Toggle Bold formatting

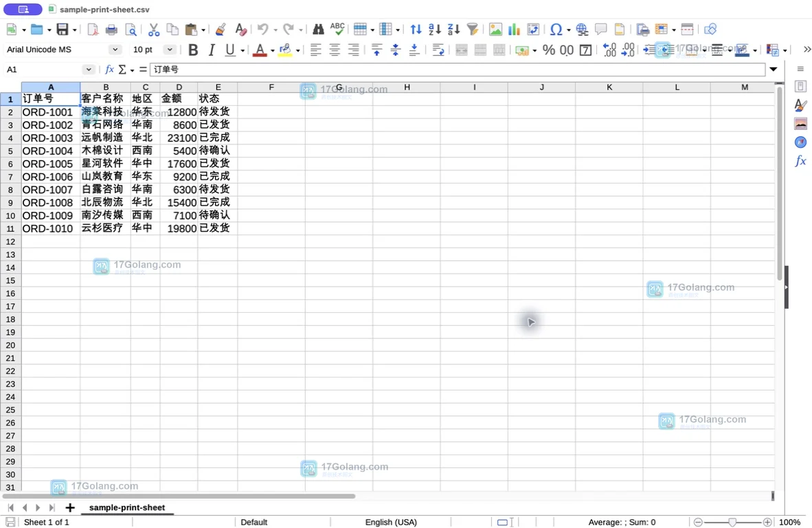click(193, 49)
